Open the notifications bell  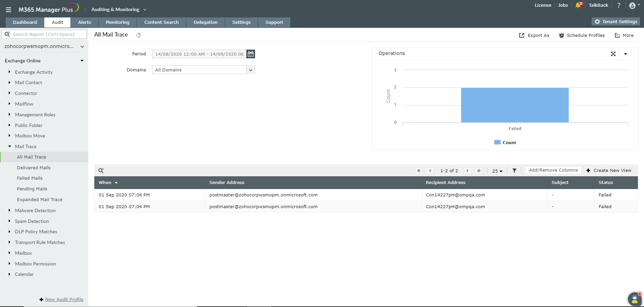[578, 5]
